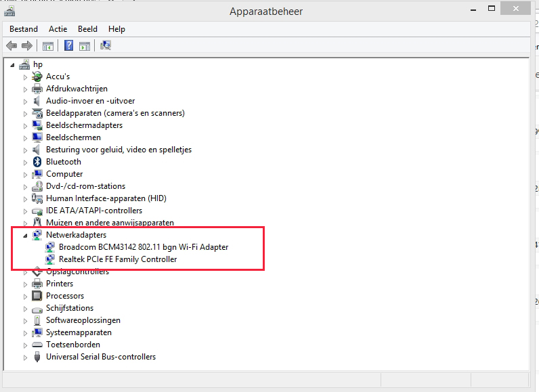Toggle the action pane toolbar icon
539x392 pixels.
[85, 45]
